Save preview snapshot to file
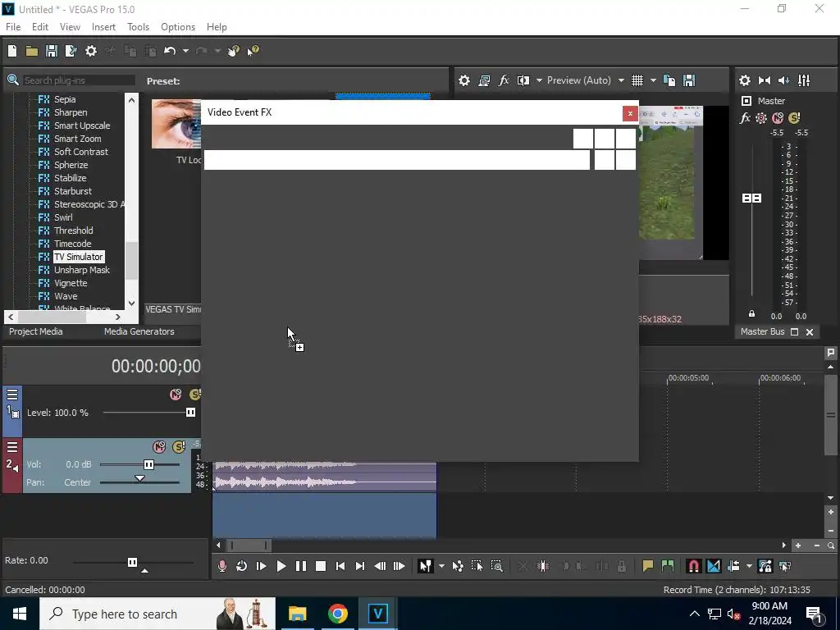Image resolution: width=840 pixels, height=630 pixels. coord(689,80)
